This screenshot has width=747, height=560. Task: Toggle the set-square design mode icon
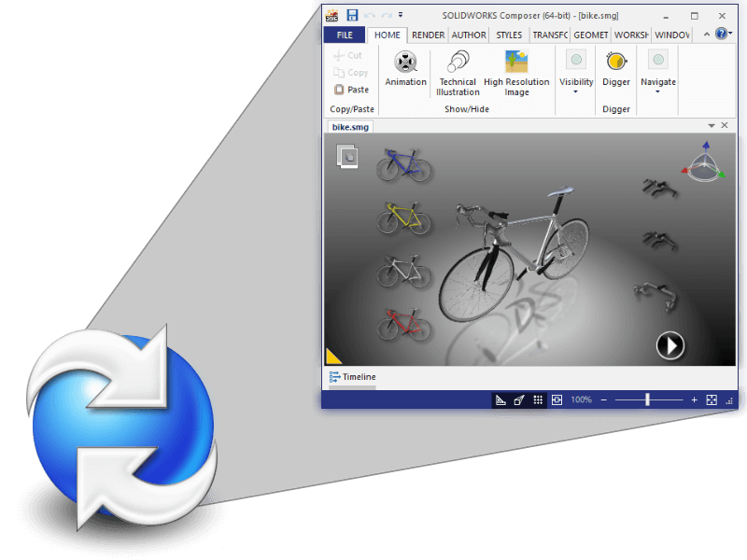pos(500,399)
